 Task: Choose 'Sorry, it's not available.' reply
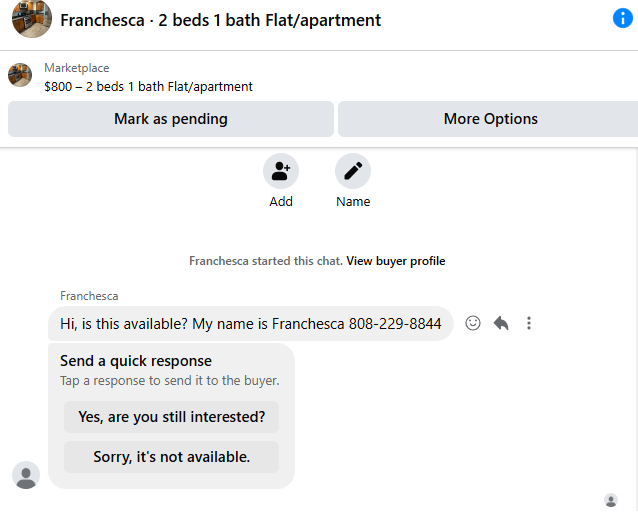click(171, 457)
